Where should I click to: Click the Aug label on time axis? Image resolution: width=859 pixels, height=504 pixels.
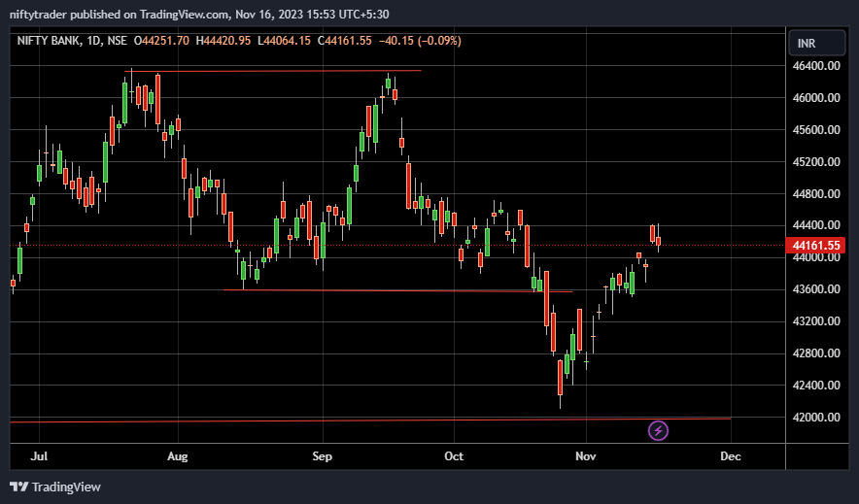178,455
